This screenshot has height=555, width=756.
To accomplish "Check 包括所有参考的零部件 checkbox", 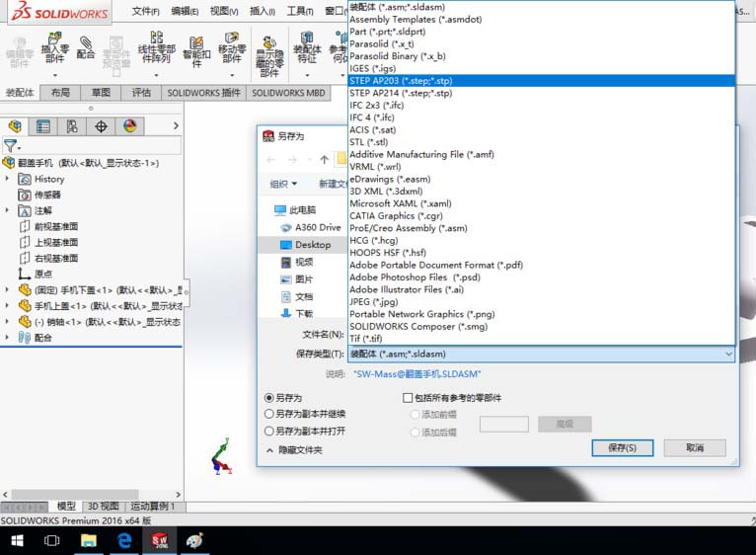I will click(408, 398).
